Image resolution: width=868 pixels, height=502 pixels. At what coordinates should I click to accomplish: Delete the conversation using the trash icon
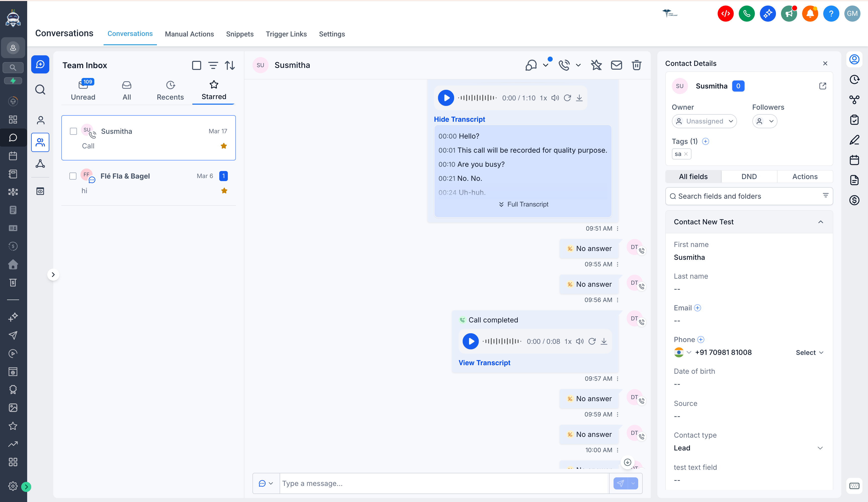pos(636,65)
